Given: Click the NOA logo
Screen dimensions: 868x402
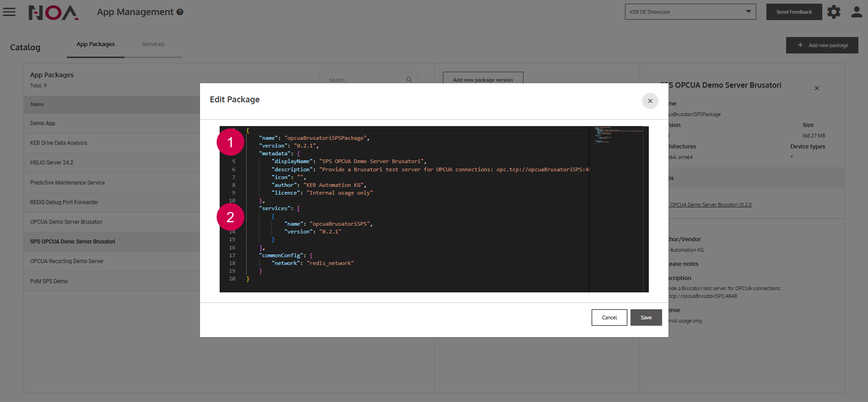Looking at the screenshot, I should (53, 13).
